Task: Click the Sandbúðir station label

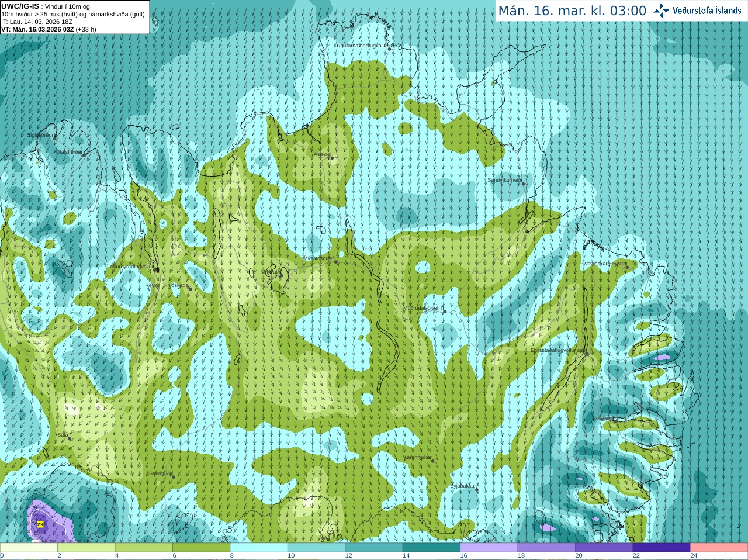Action: point(161,473)
